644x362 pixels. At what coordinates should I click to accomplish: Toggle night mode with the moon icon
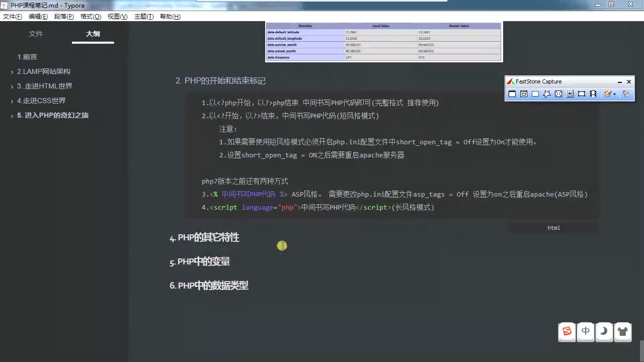click(x=604, y=332)
